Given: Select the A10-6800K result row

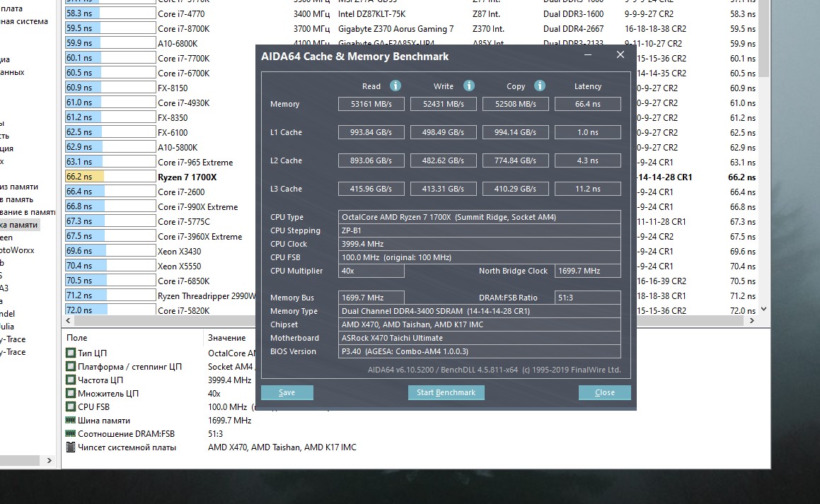Looking at the screenshot, I should click(x=178, y=44).
